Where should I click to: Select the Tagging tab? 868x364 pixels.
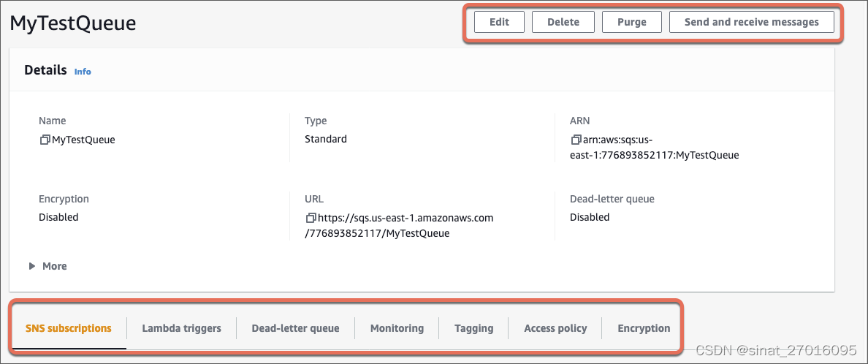coord(474,328)
